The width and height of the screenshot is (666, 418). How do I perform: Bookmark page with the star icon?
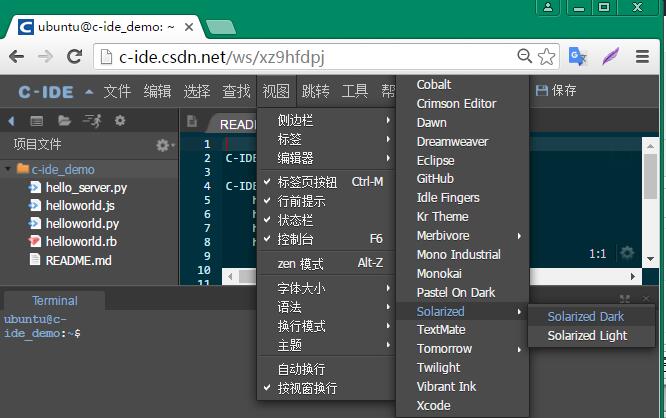click(546, 56)
